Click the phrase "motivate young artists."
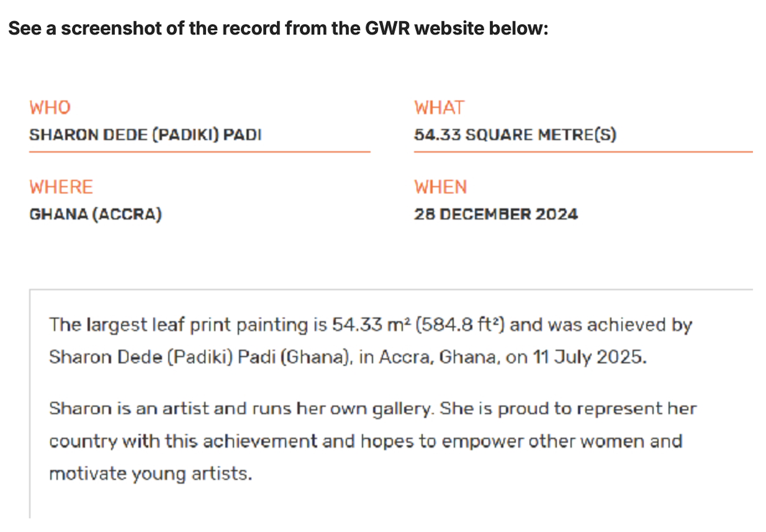766x532 pixels. coord(151,474)
